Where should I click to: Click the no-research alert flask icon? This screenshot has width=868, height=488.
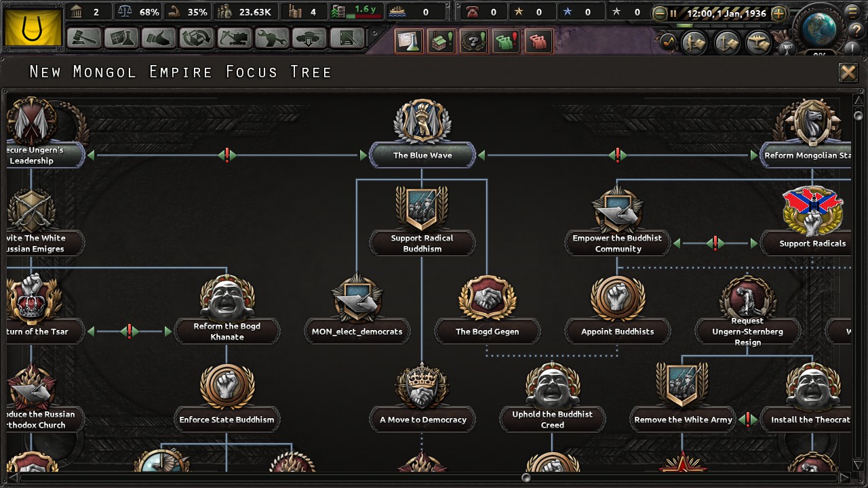coord(408,42)
